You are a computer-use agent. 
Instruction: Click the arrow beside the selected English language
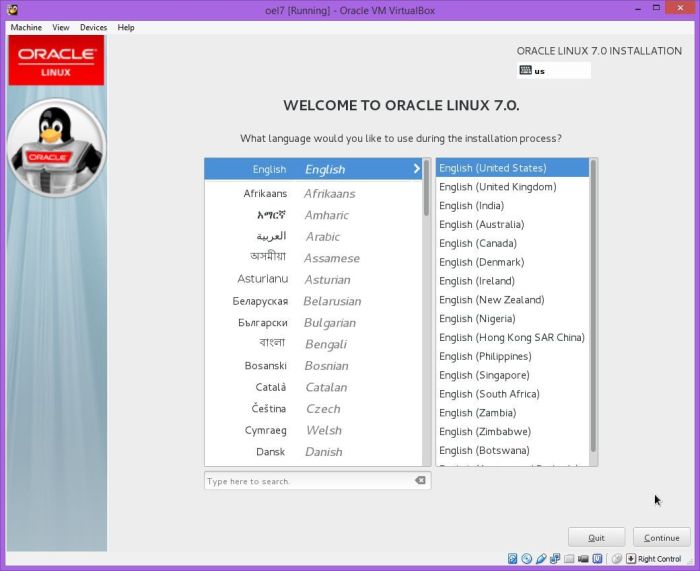[417, 169]
